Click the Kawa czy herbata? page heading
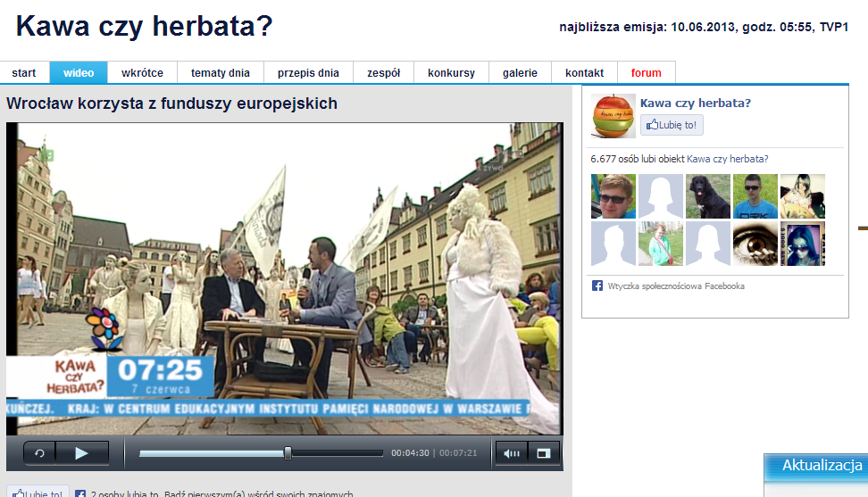This screenshot has height=497, width=868. coord(144,26)
